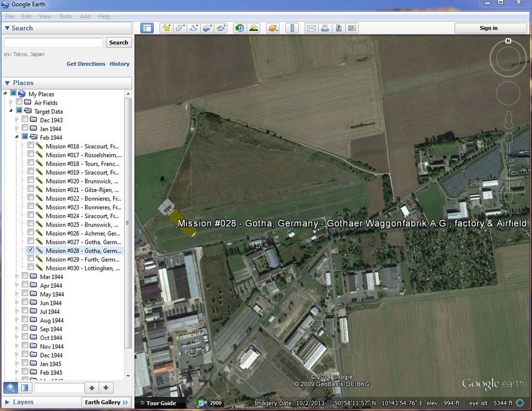Record a tour using toolbar camera

point(221,28)
